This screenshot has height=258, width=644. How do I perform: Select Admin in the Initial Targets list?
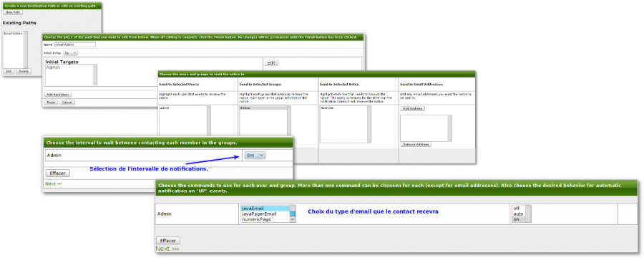53,67
